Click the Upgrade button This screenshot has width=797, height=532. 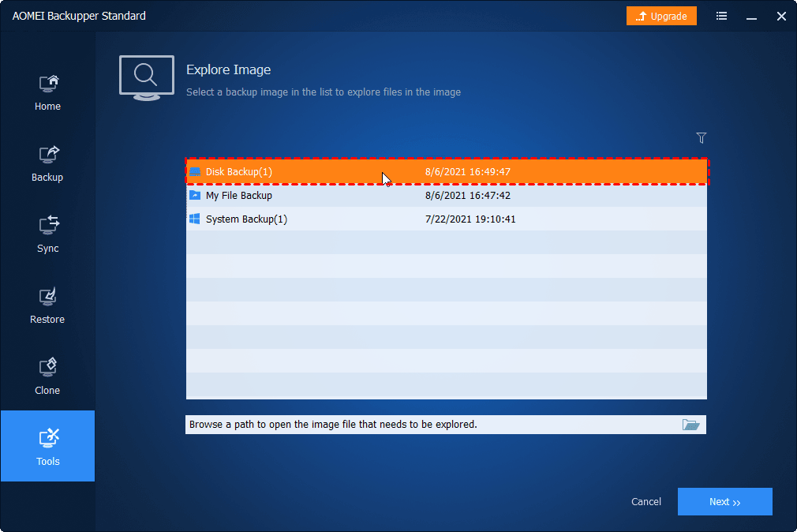coord(661,17)
